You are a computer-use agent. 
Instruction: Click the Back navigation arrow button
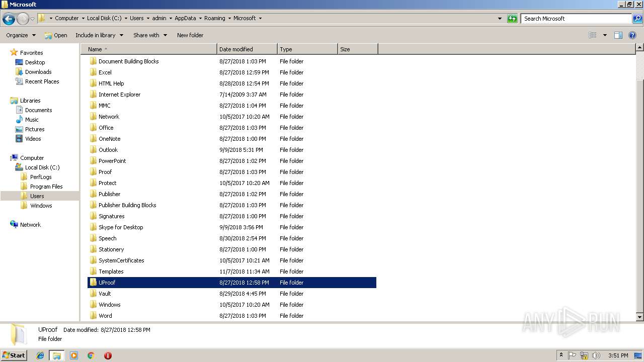pos(9,19)
